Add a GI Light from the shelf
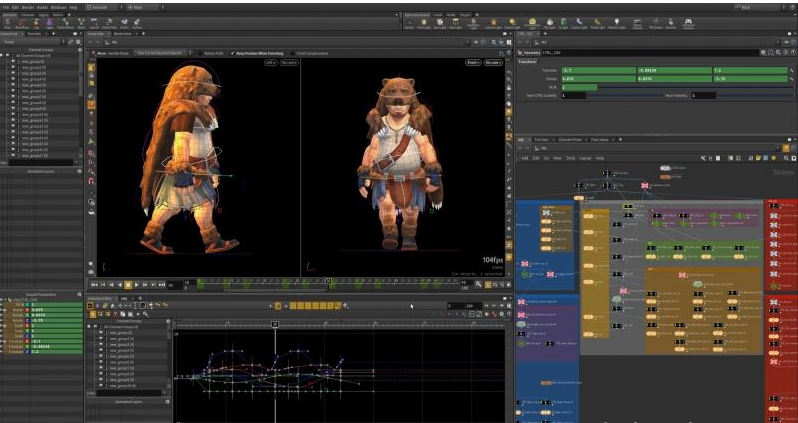This screenshot has width=798, height=423. click(563, 23)
